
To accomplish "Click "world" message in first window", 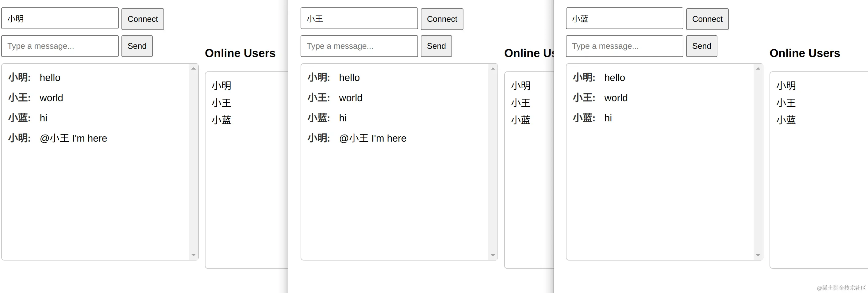I will click(x=51, y=98).
